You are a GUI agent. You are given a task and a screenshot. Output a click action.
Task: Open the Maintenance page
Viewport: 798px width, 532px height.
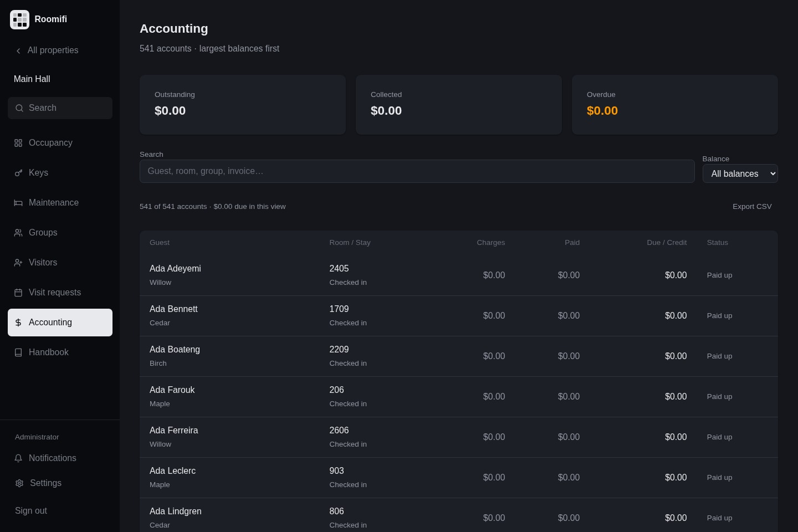click(x=60, y=203)
